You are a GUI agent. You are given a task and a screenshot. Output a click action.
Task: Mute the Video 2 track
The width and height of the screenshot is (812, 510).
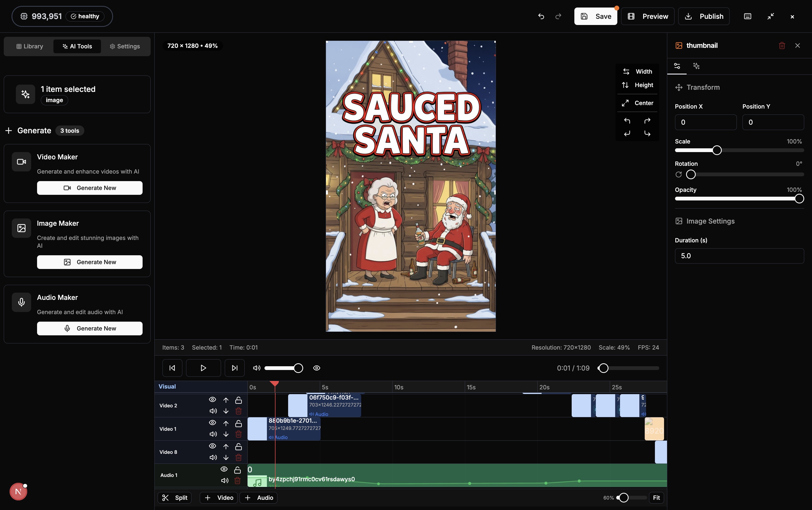point(212,411)
